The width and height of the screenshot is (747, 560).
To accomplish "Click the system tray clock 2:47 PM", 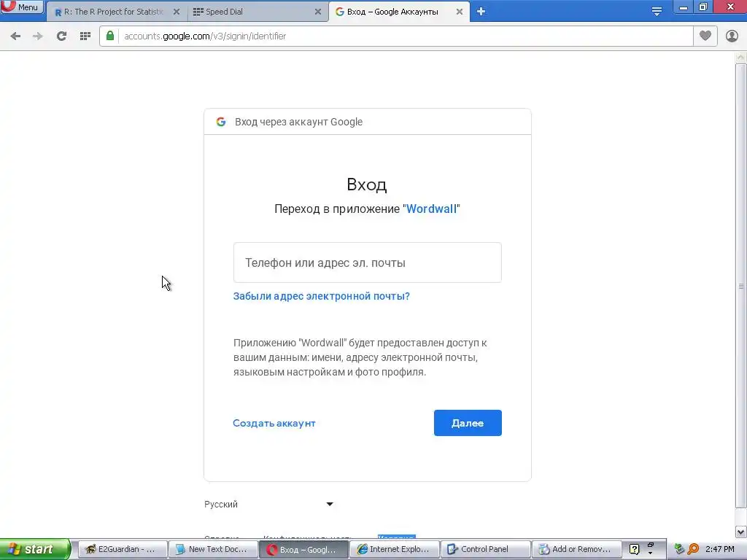I will pyautogui.click(x=720, y=550).
